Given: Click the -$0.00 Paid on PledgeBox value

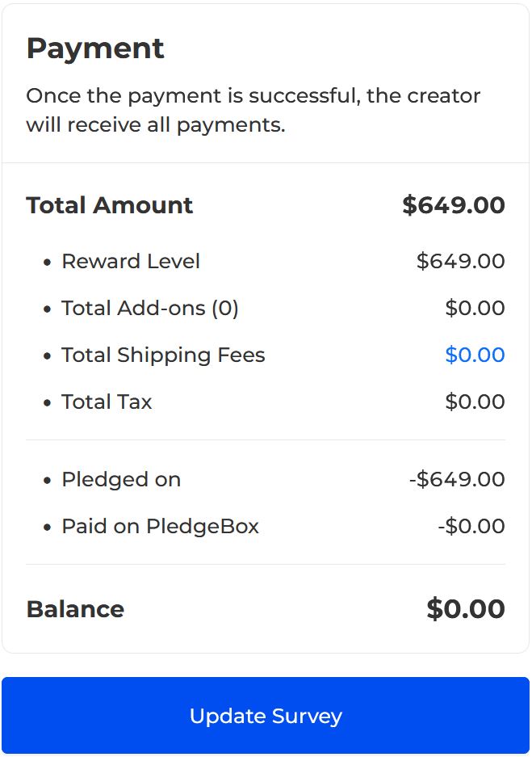Looking at the screenshot, I should pyautogui.click(x=471, y=526).
